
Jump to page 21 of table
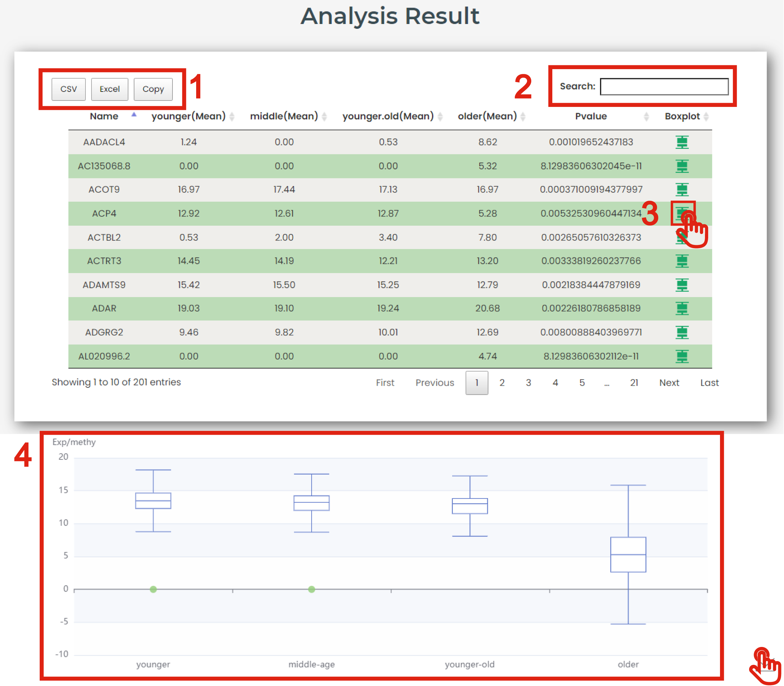634,383
